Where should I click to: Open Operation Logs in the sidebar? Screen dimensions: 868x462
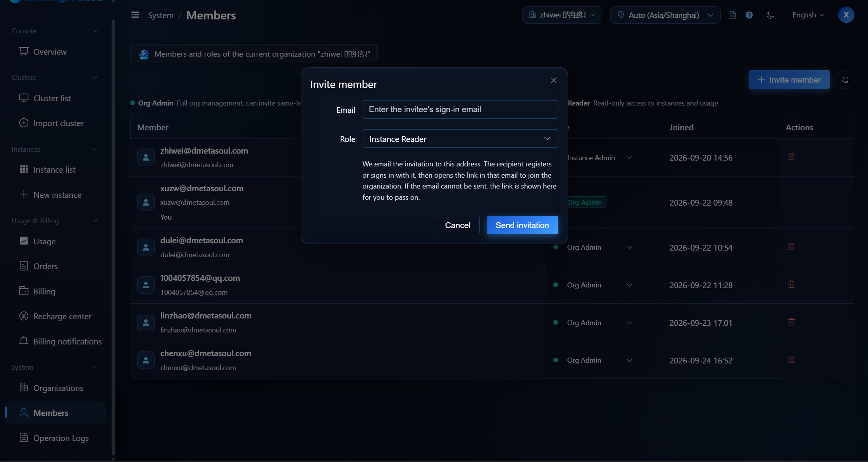click(x=55, y=438)
